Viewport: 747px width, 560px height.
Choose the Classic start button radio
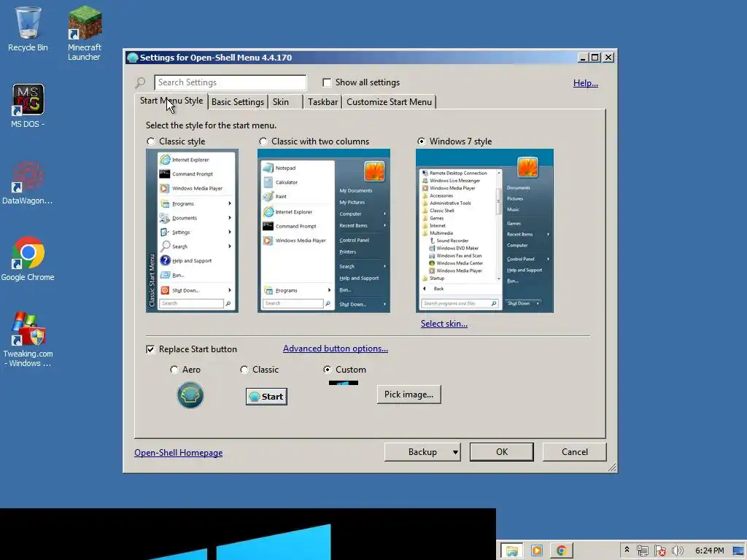(244, 370)
